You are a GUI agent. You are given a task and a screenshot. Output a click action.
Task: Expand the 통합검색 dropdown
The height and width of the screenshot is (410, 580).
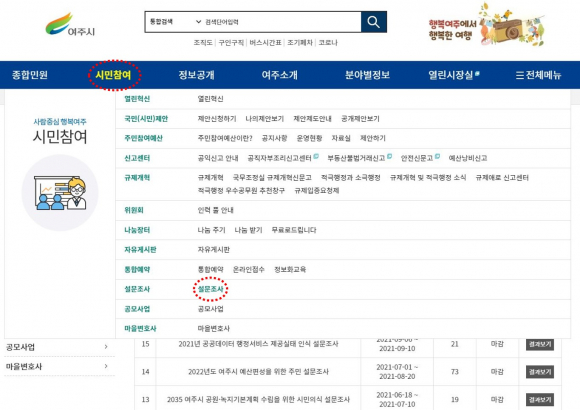175,22
